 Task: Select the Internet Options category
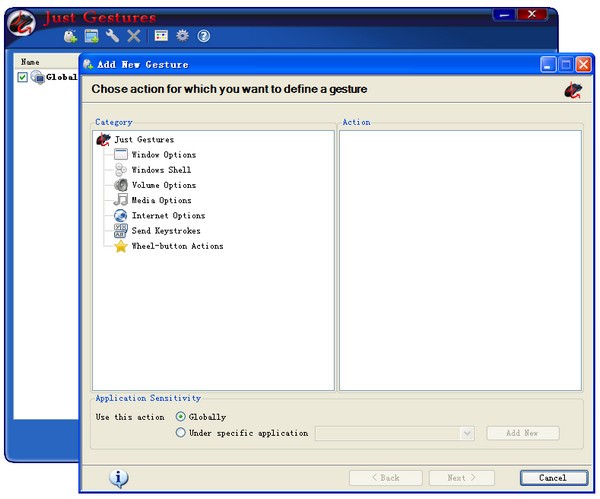point(168,215)
